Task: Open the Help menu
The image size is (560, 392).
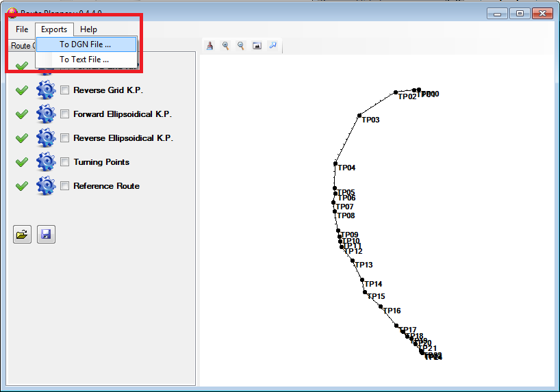Action: (88, 29)
